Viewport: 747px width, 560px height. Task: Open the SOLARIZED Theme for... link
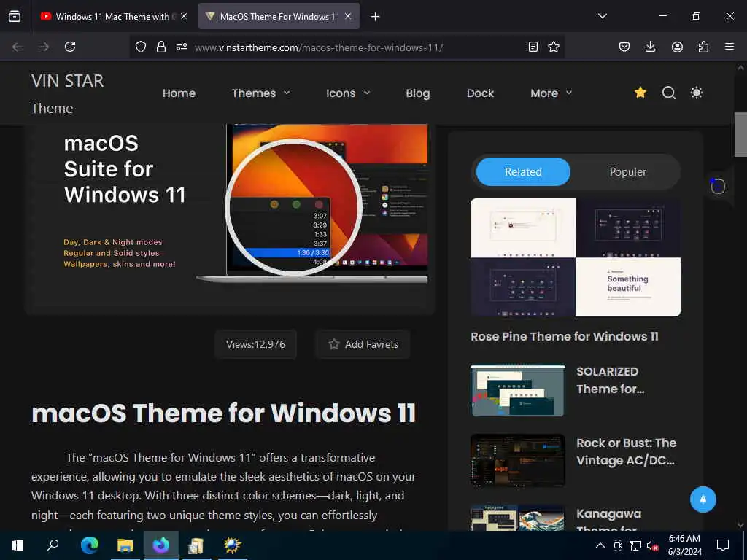611,381
